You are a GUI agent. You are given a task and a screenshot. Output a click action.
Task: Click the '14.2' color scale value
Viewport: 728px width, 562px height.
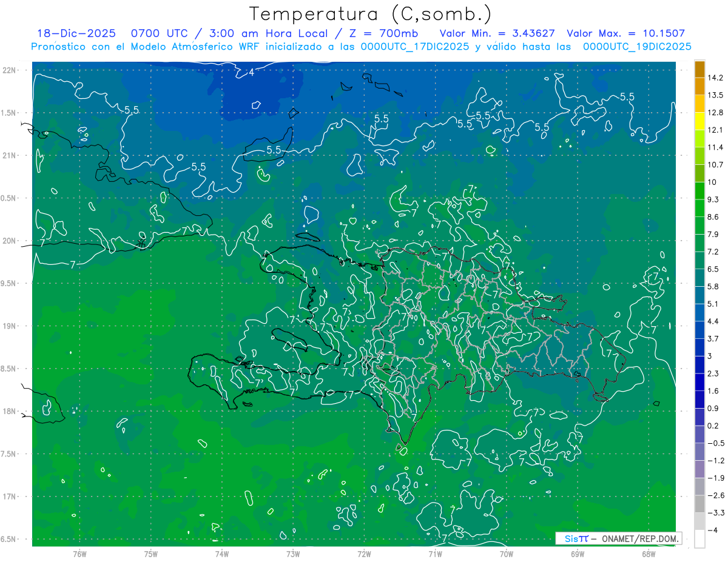[x=715, y=78]
